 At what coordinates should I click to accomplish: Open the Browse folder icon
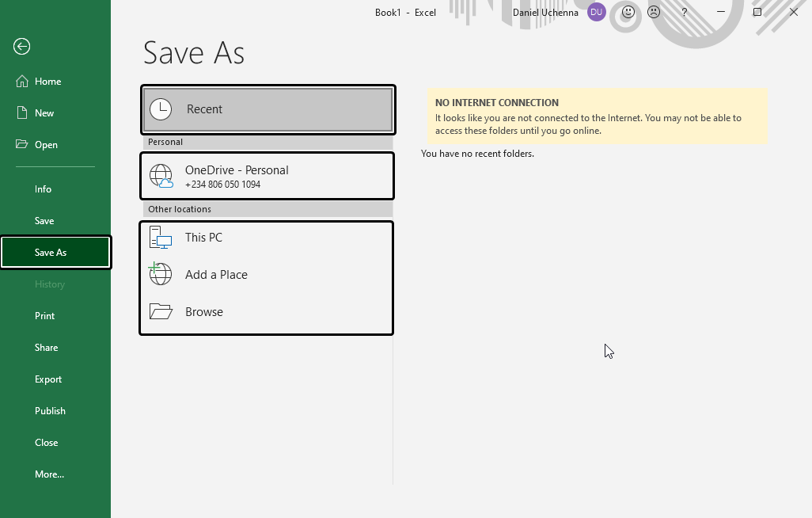click(x=161, y=311)
